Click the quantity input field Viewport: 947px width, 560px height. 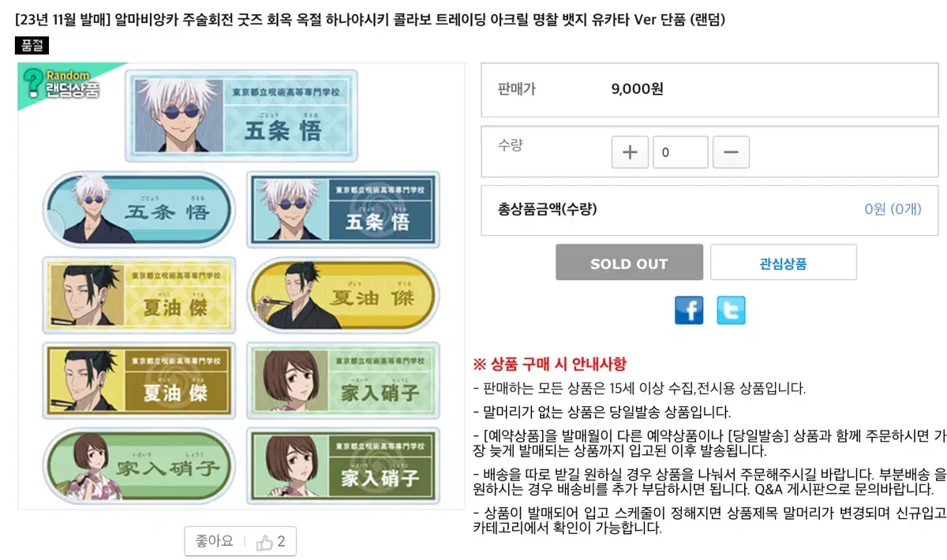click(x=680, y=152)
